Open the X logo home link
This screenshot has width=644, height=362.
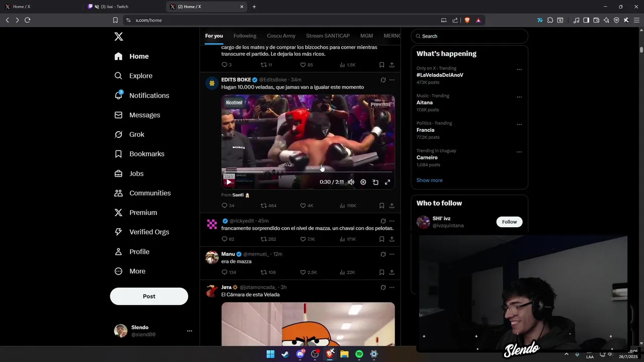click(x=118, y=36)
